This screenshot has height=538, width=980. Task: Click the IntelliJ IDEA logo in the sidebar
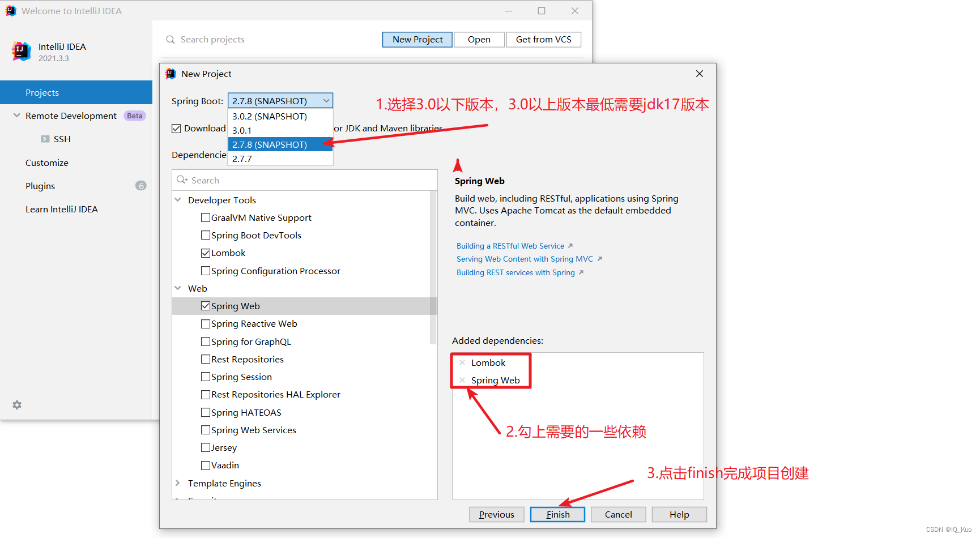[22, 51]
